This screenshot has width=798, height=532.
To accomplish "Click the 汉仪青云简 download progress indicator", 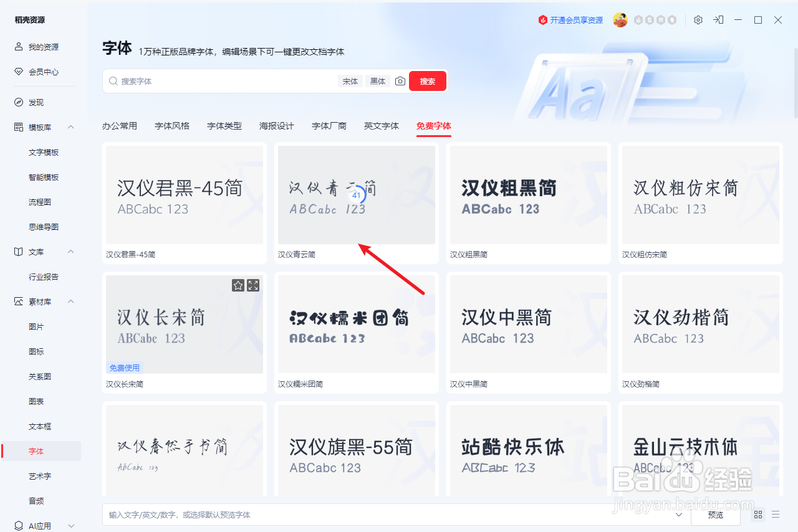I will tap(356, 195).
